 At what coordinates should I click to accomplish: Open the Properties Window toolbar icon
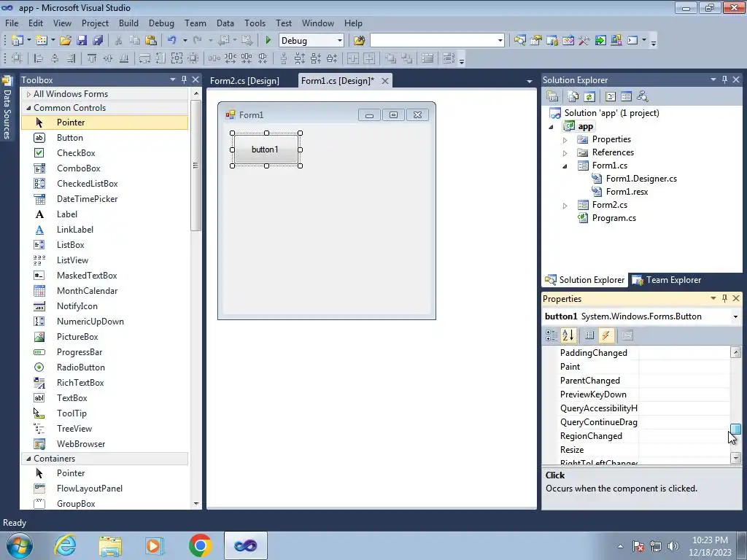(x=536, y=41)
